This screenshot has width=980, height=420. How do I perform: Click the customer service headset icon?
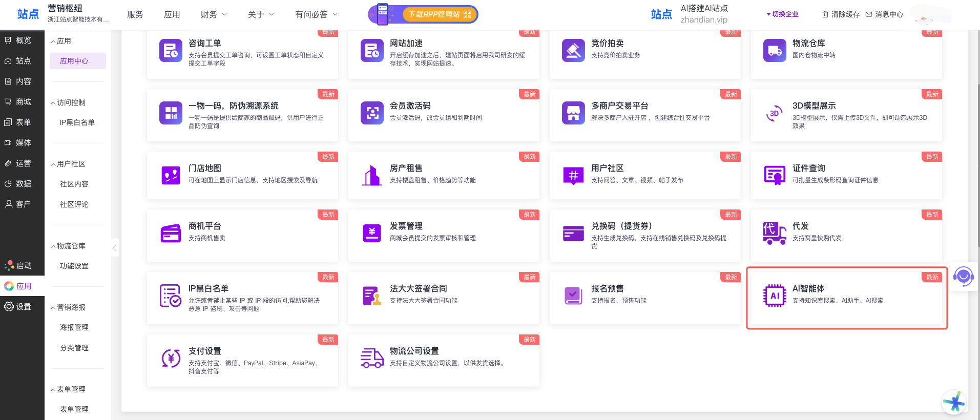(x=963, y=277)
